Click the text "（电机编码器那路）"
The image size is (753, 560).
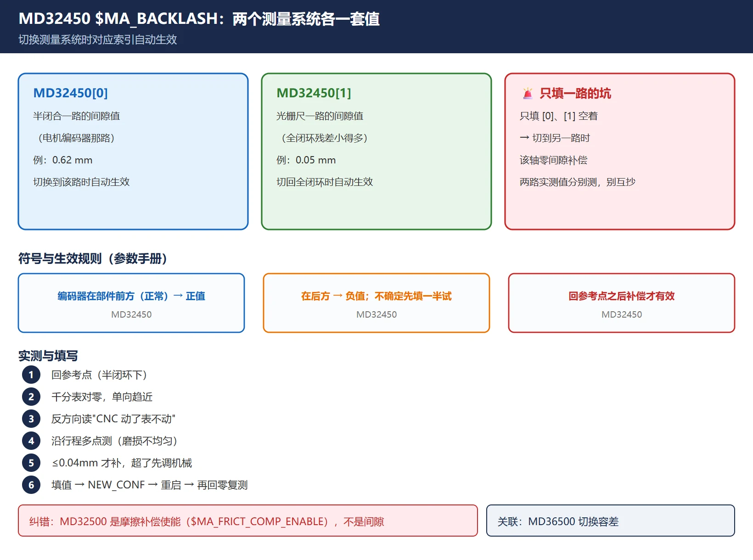tap(76, 138)
